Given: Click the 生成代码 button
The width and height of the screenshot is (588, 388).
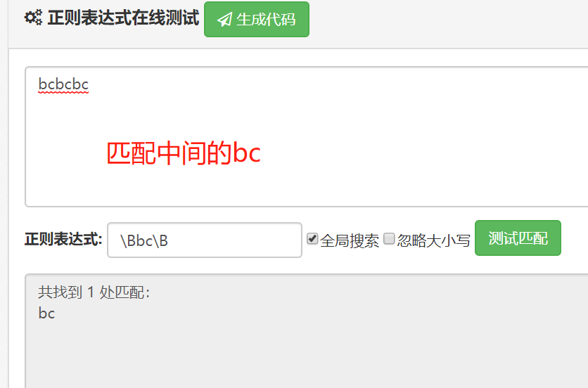Looking at the screenshot, I should [x=257, y=20].
